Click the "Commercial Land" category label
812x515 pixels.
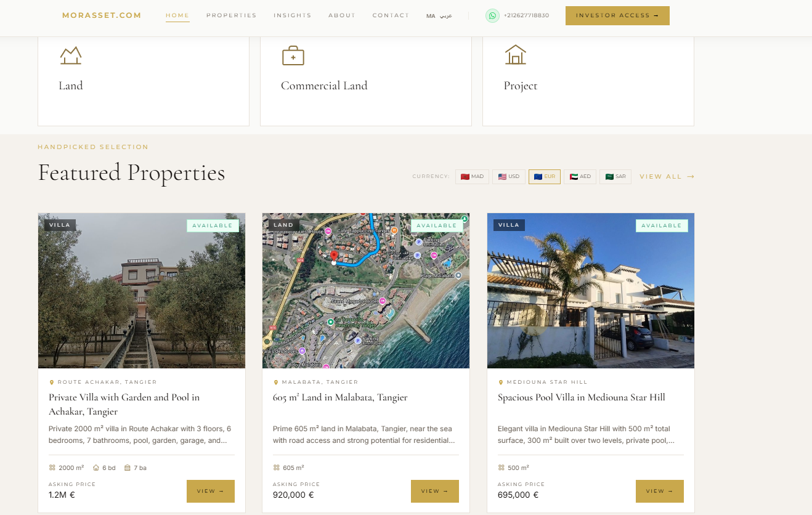coord(324,86)
